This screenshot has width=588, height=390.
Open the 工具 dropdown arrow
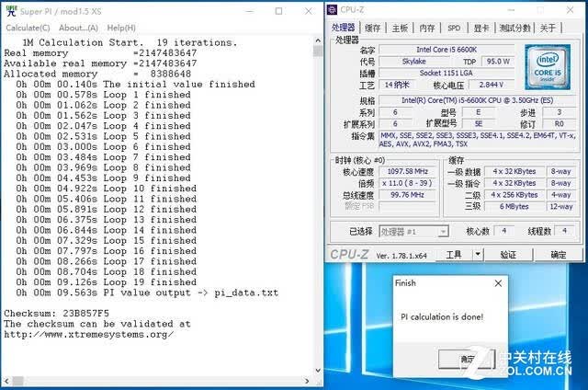[x=478, y=255]
